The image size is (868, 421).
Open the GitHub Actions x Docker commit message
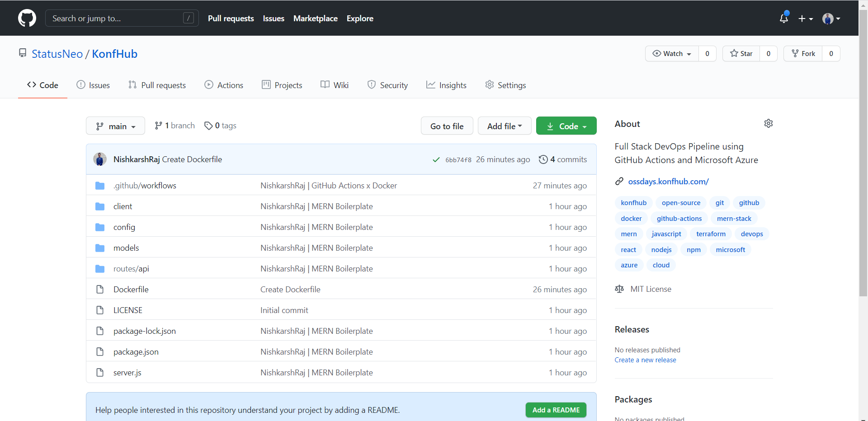click(329, 185)
